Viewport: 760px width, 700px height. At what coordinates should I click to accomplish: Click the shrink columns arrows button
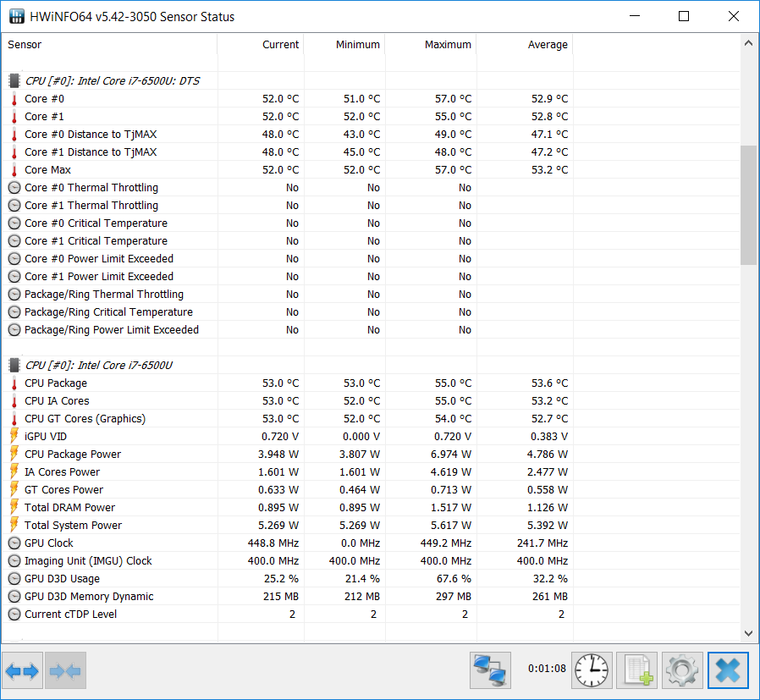pyautogui.click(x=65, y=672)
